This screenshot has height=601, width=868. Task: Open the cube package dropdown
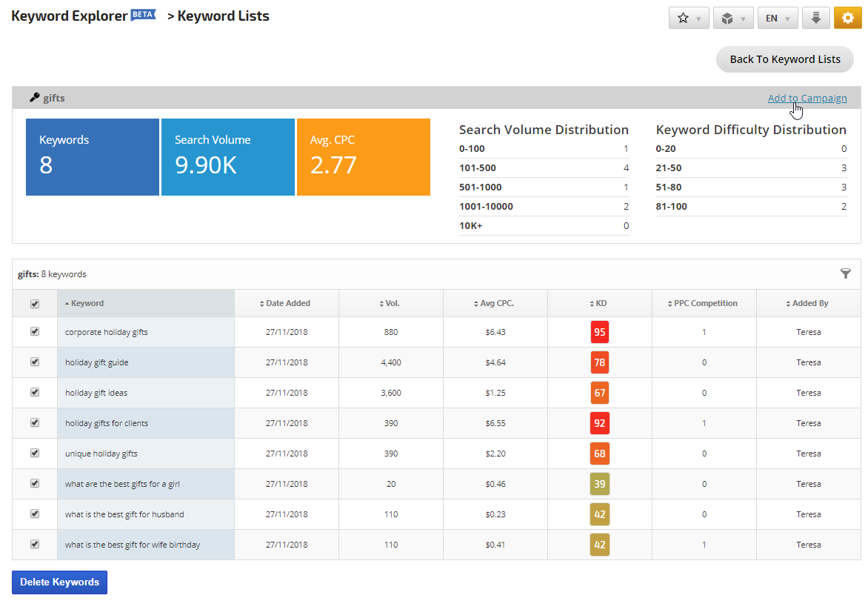(x=733, y=19)
